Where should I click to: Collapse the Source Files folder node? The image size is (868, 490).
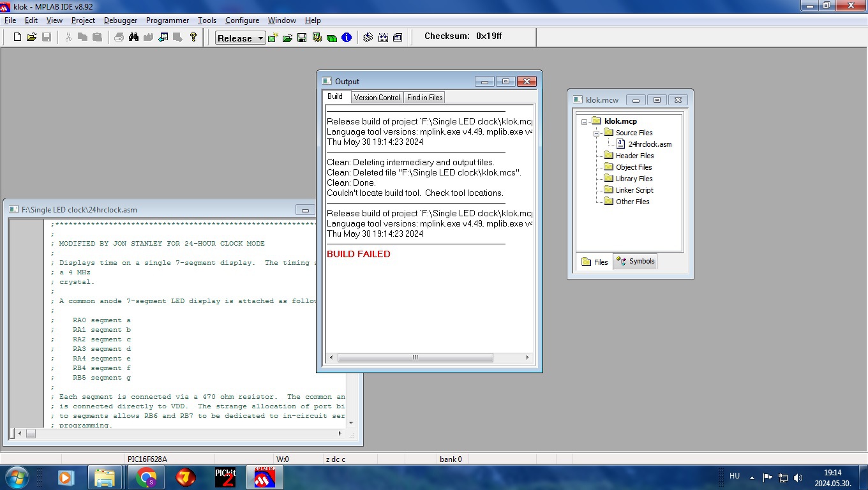pyautogui.click(x=595, y=133)
